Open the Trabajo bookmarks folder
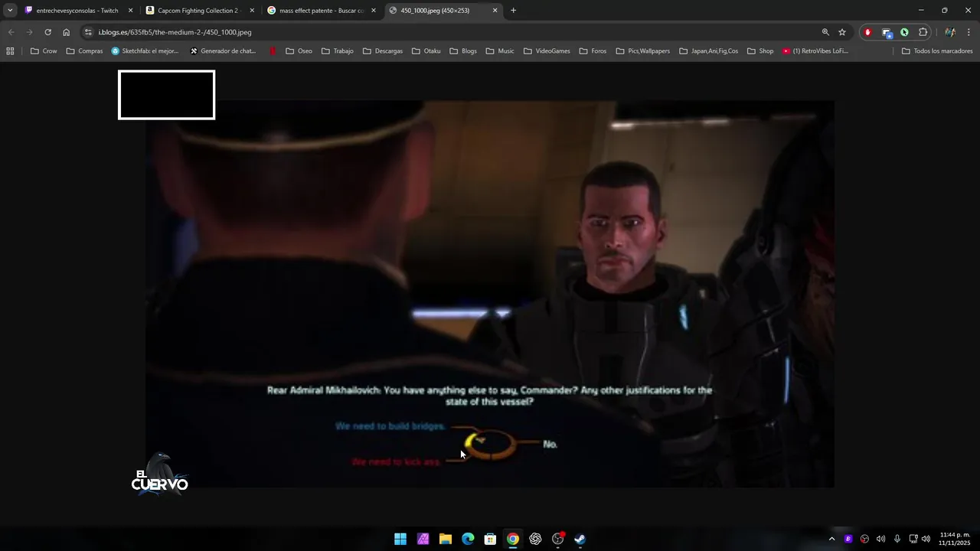The height and width of the screenshot is (551, 980). [338, 51]
